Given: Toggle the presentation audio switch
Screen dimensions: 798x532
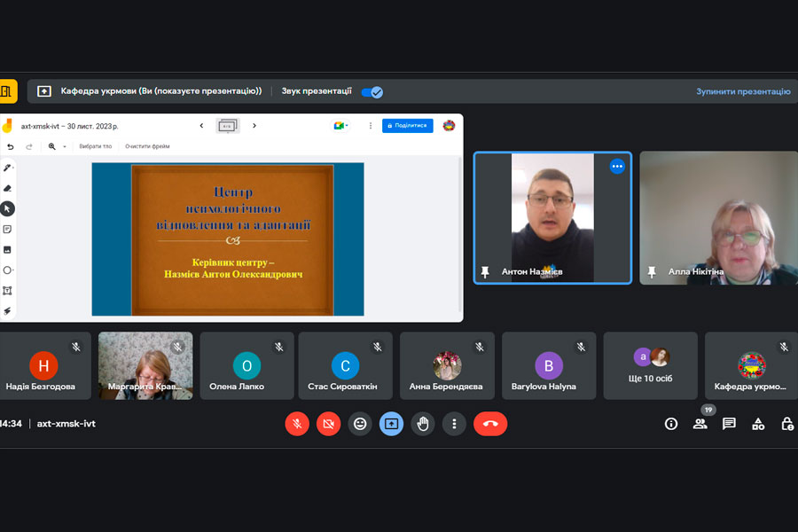Looking at the screenshot, I should tap(372, 91).
